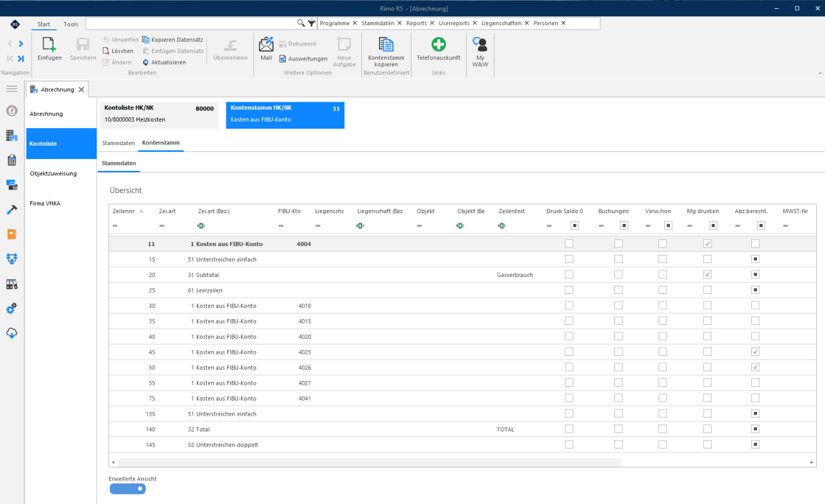Check Buchungen for the Total row 140
Screen dimensions: 825x504
tap(618, 429)
